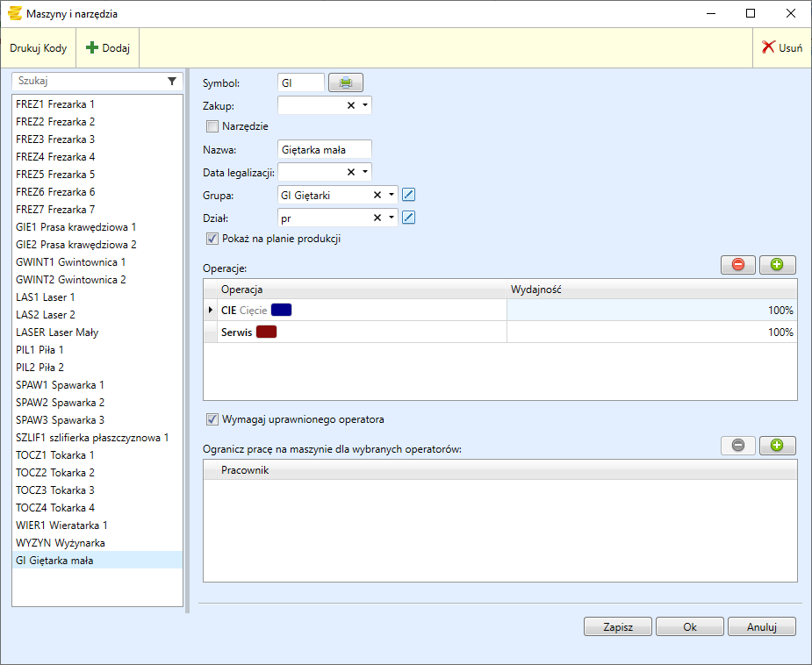Disable Wymagaj uprawnionego operatora checkbox
Screen dimensions: 812x665
[x=212, y=419]
